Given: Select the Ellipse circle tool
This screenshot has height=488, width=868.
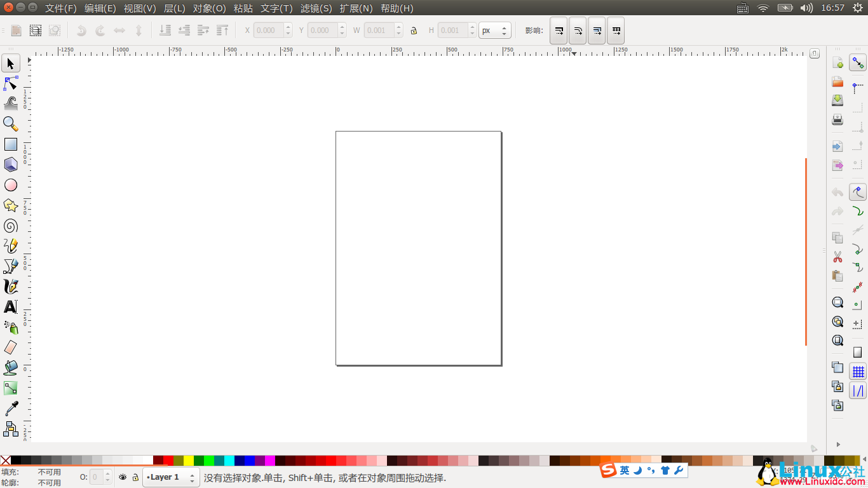Looking at the screenshot, I should pyautogui.click(x=11, y=185).
